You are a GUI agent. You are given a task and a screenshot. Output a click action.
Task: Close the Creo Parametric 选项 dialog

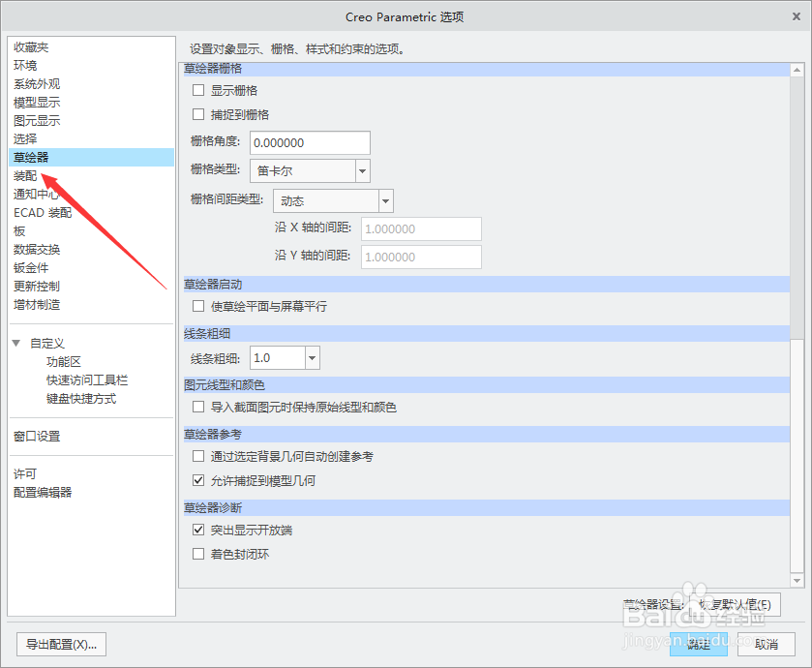pos(797,16)
